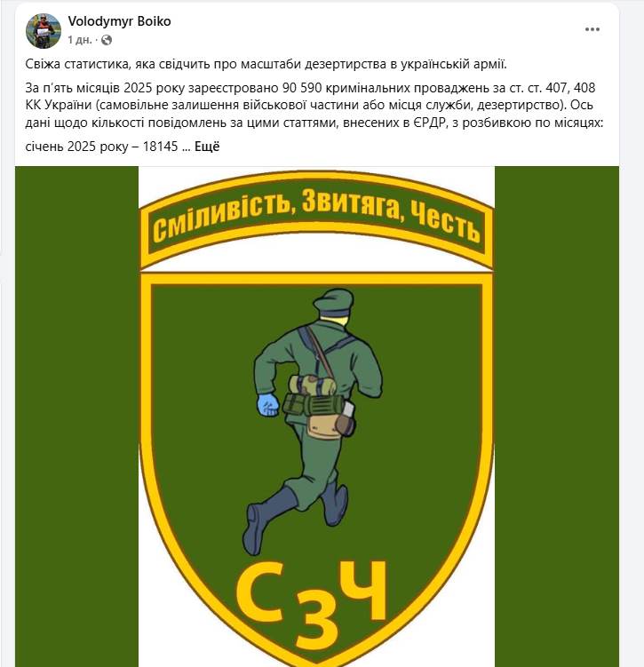This screenshot has width=644, height=667.
Task: Click the soldier's green cap
Action: pyautogui.click(x=333, y=300)
